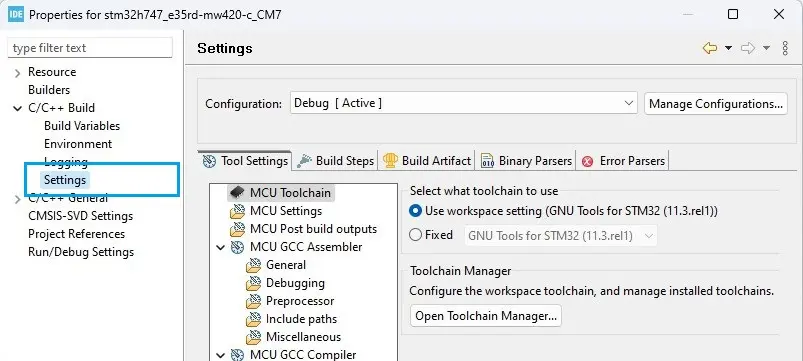Click the Tool Settings tab icon
This screenshot has width=803, height=361.
click(209, 161)
